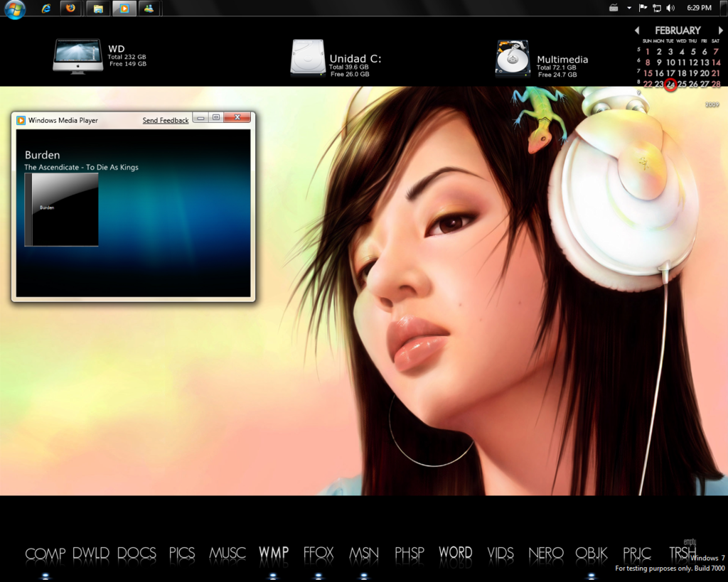Show hidden system tray icons

(x=629, y=8)
